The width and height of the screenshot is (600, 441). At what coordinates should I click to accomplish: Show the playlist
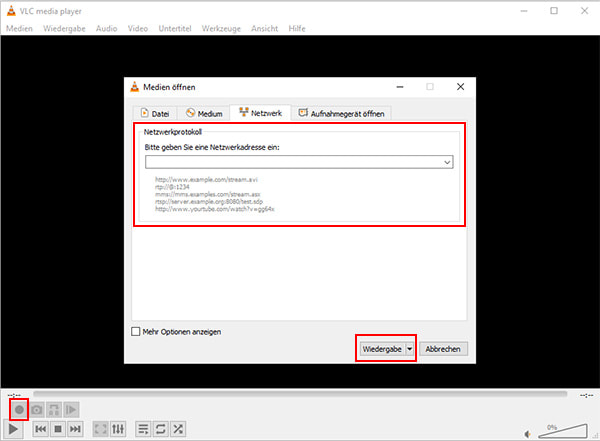click(143, 429)
